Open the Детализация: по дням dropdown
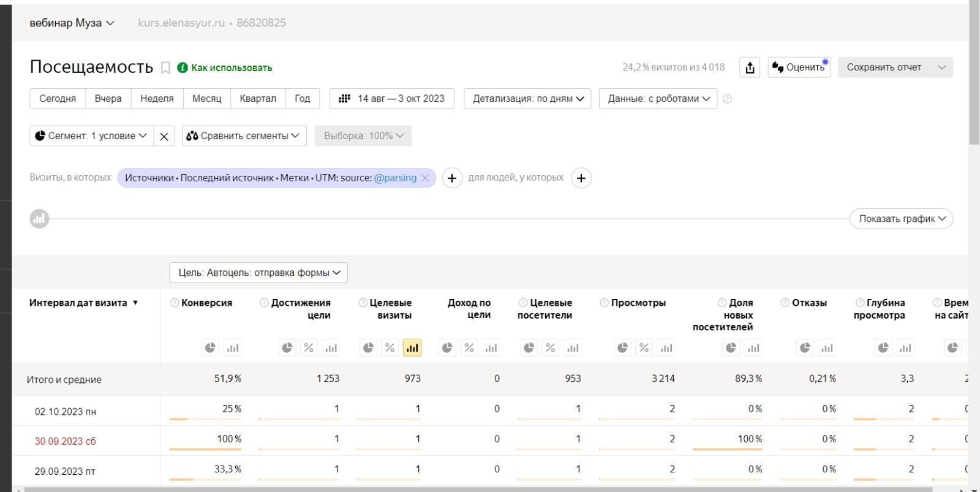The width and height of the screenshot is (980, 492). point(527,99)
